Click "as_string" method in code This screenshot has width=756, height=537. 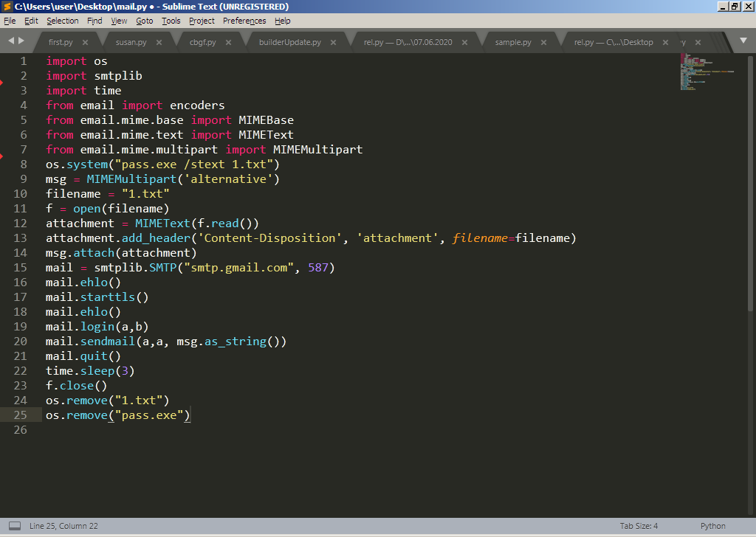click(x=236, y=342)
